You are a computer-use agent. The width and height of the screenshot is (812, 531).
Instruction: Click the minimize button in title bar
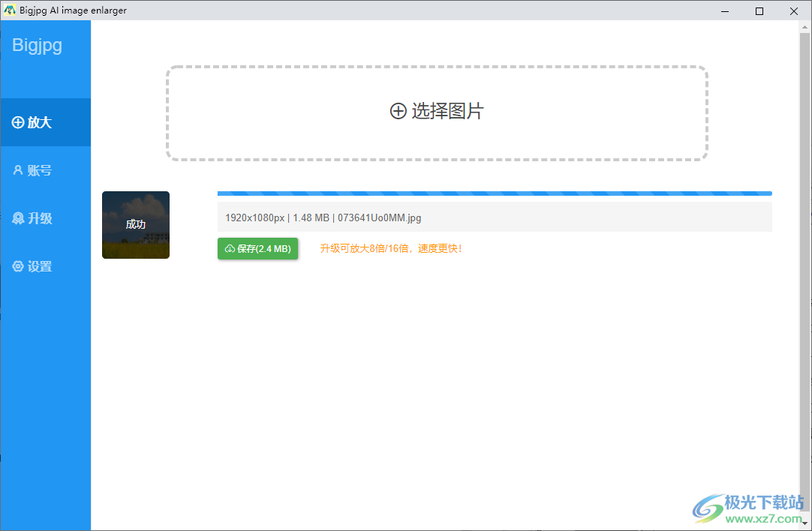[x=724, y=11]
